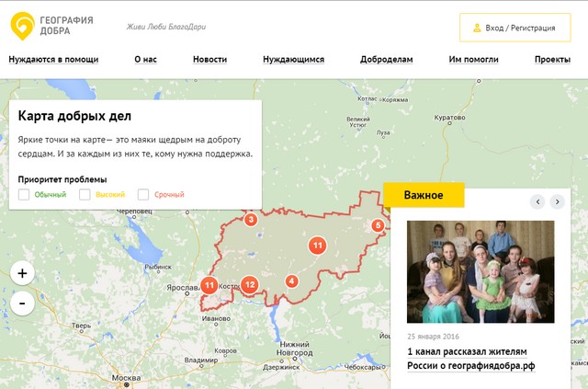This screenshot has width=588, height=389.
Task: Click the Великий Устюг map label
Action: [358, 121]
